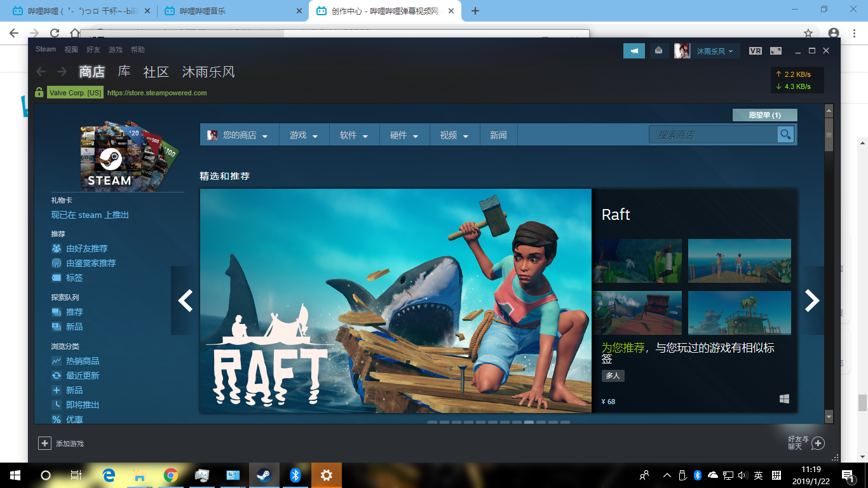Show previous featured carousel item
The image size is (868, 488).
(x=185, y=301)
